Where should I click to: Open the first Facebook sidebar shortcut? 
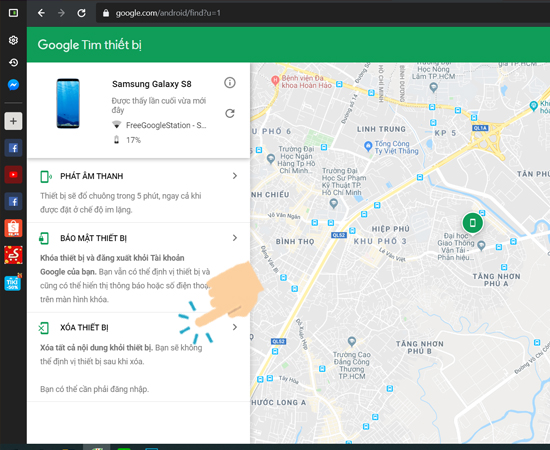pyautogui.click(x=13, y=148)
